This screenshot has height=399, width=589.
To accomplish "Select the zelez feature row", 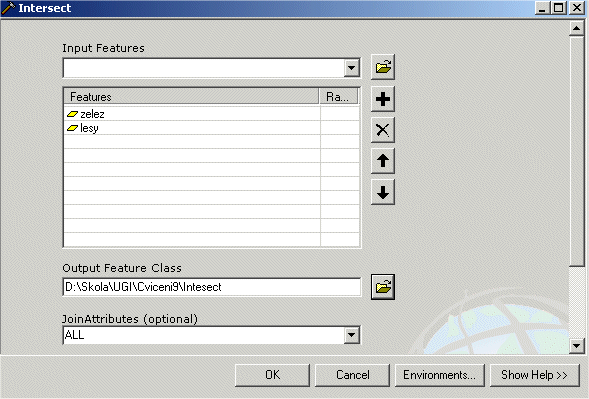I will point(211,114).
